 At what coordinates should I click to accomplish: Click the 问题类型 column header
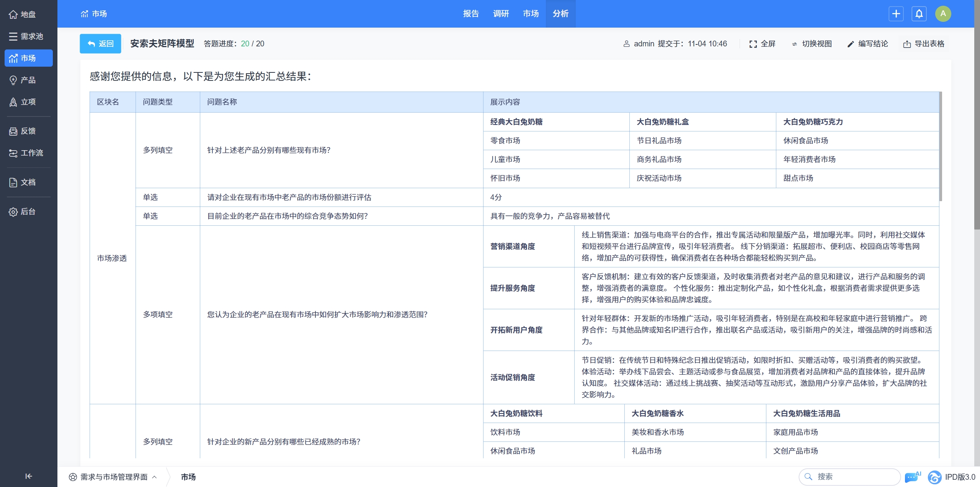click(168, 102)
